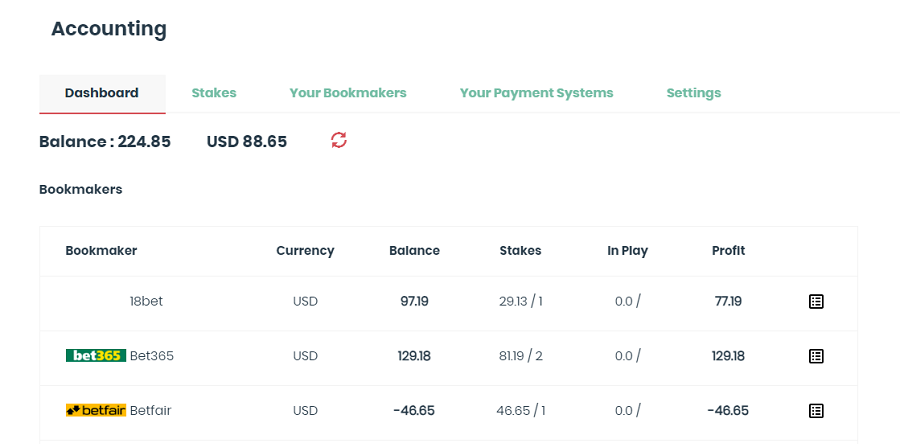
Task: Select the Settings tab
Action: [x=693, y=93]
